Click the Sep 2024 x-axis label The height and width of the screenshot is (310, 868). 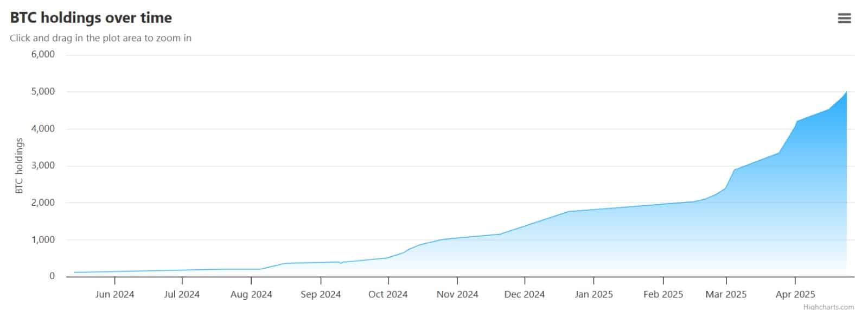(x=321, y=294)
